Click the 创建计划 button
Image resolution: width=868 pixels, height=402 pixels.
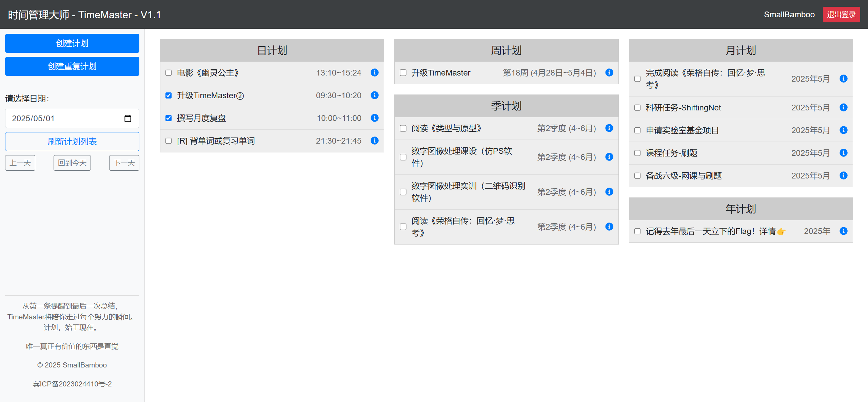pos(72,43)
